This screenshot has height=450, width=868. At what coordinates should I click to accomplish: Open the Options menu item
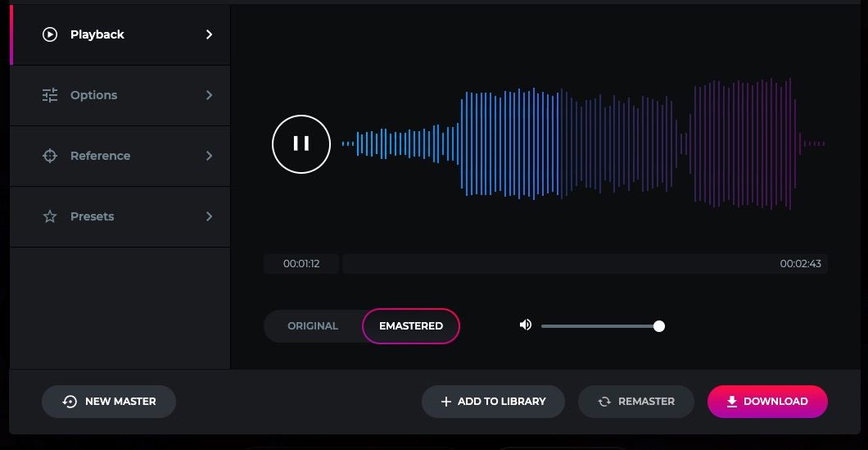click(120, 95)
